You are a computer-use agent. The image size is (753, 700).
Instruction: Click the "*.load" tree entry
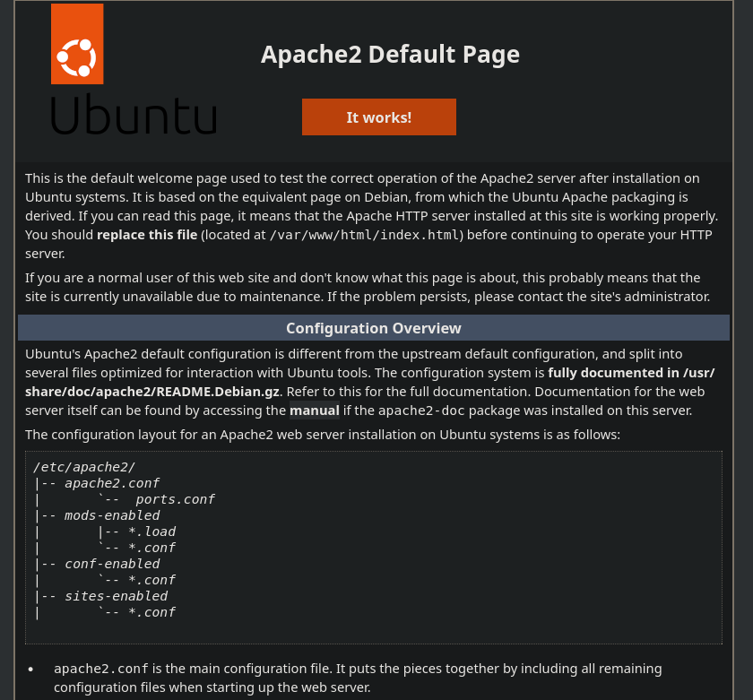point(151,531)
